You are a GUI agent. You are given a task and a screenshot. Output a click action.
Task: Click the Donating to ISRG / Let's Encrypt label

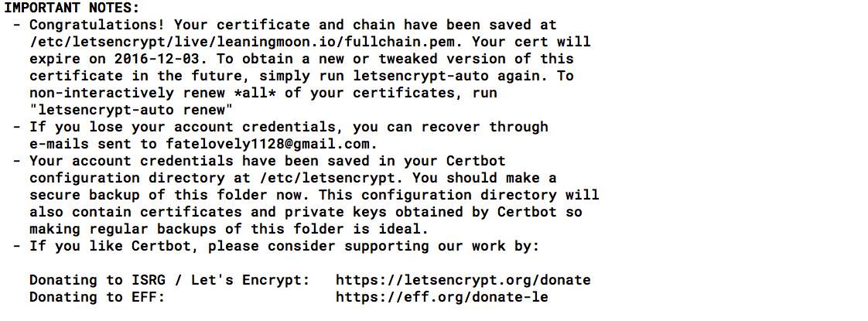(x=169, y=280)
